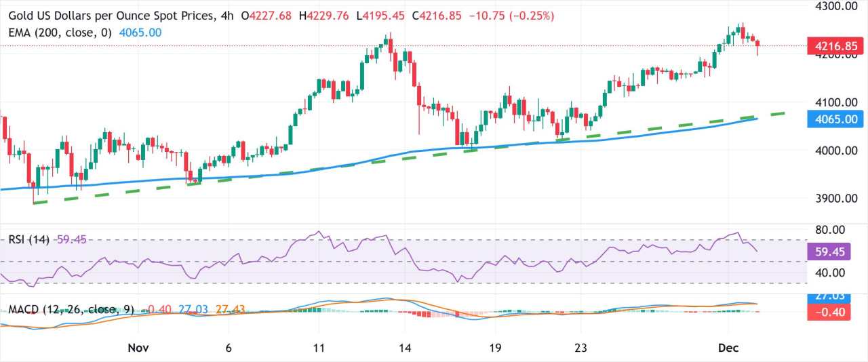This screenshot has height=362, width=868.
Task: Select the 14 date marker on time axis
Action: (406, 348)
